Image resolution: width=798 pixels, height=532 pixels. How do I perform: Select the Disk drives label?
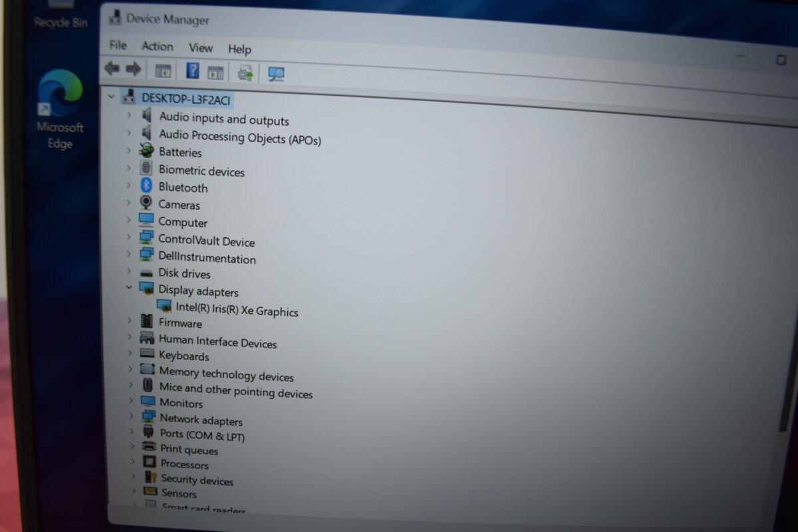pyautogui.click(x=184, y=273)
